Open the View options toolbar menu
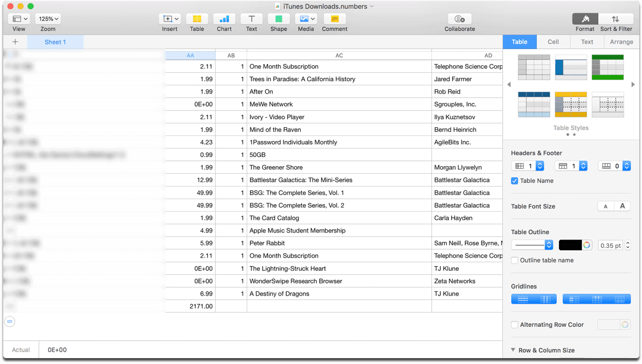Viewport: 642px width, 364px height. tap(19, 19)
